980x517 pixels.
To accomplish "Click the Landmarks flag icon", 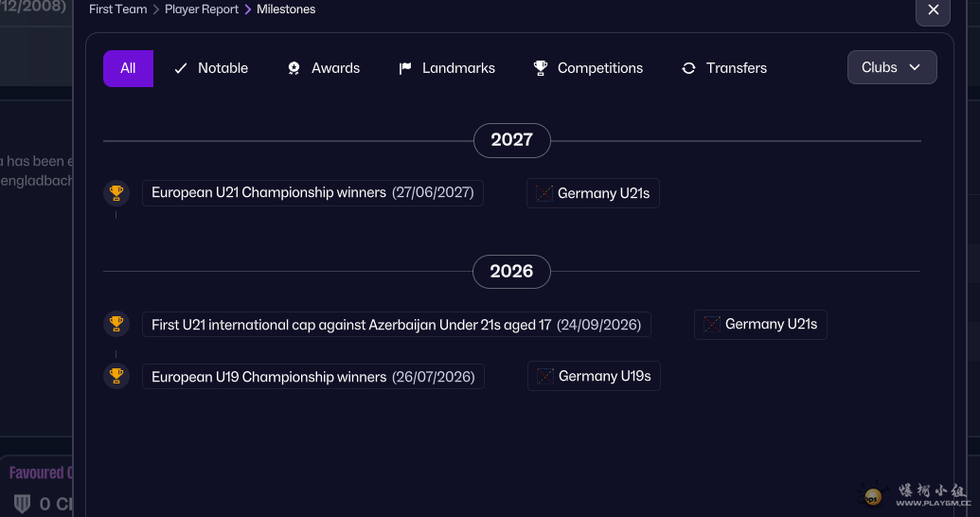I will point(405,68).
